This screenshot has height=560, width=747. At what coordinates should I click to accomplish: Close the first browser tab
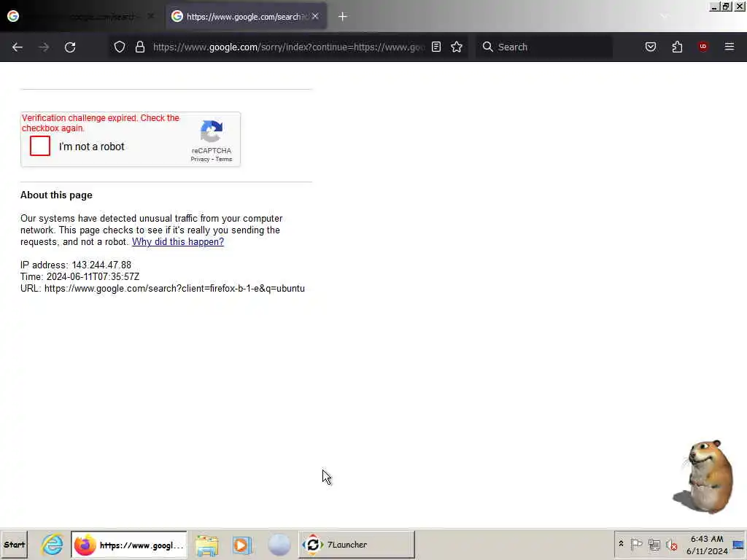tap(150, 16)
